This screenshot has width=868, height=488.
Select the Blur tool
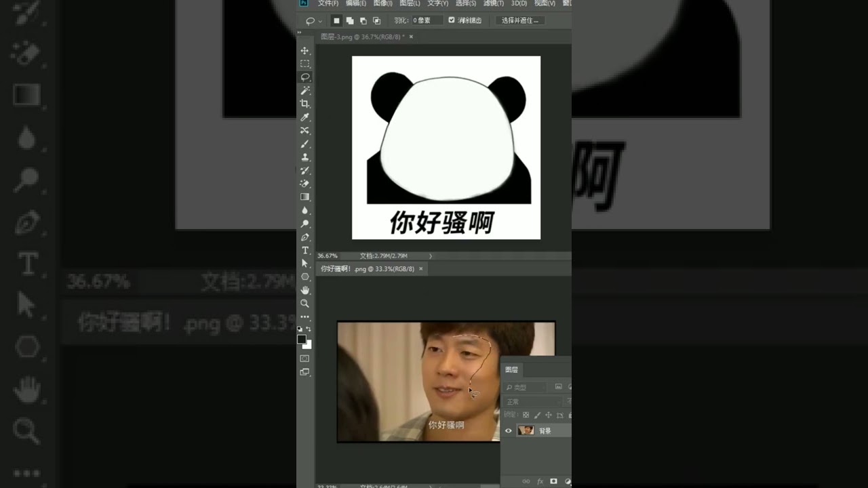point(305,210)
